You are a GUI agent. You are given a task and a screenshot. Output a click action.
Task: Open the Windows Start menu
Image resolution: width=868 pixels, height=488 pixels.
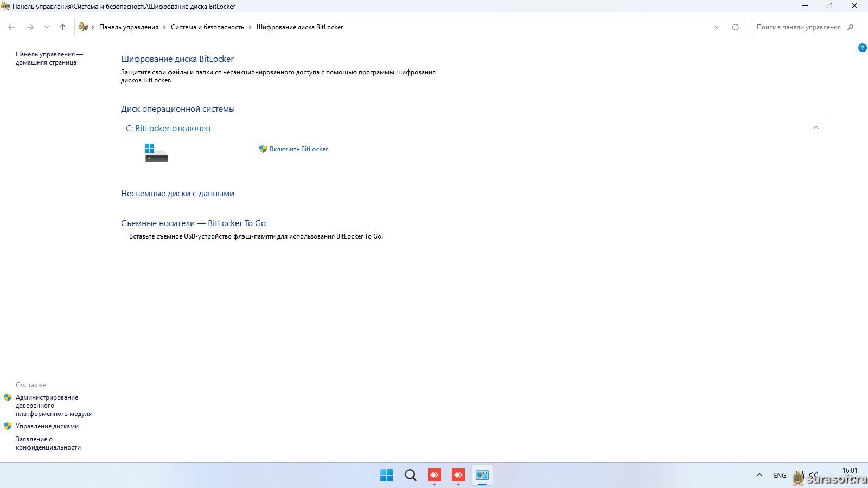tap(386, 475)
